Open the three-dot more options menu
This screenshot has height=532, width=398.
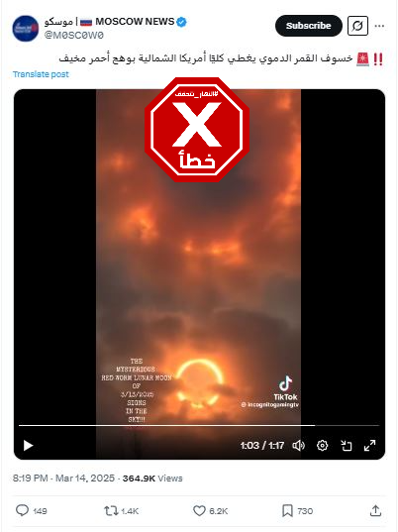pyautogui.click(x=380, y=26)
